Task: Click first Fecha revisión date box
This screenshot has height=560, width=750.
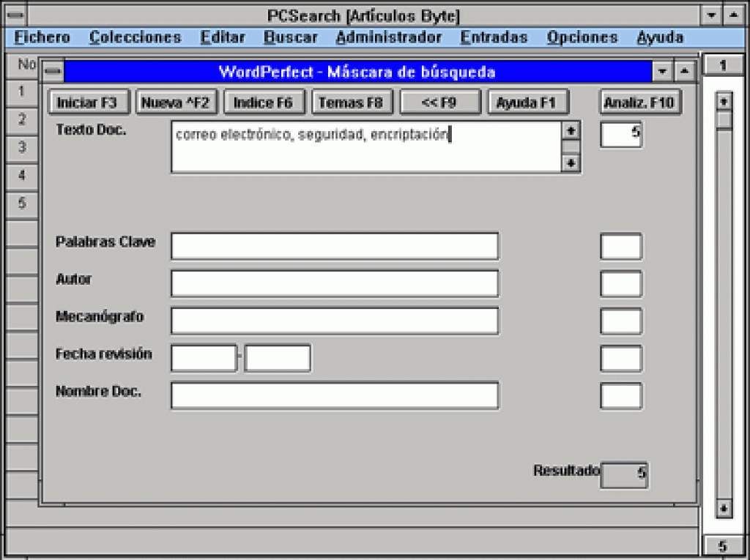Action: tap(204, 359)
